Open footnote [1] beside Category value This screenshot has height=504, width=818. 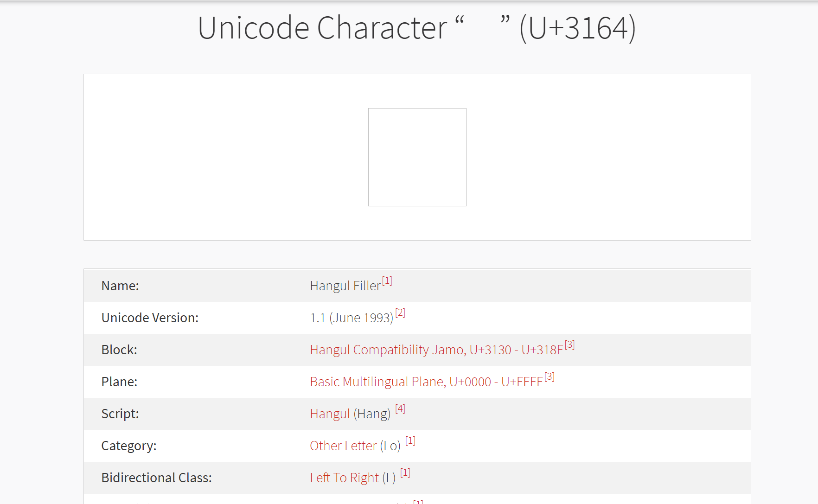(410, 440)
